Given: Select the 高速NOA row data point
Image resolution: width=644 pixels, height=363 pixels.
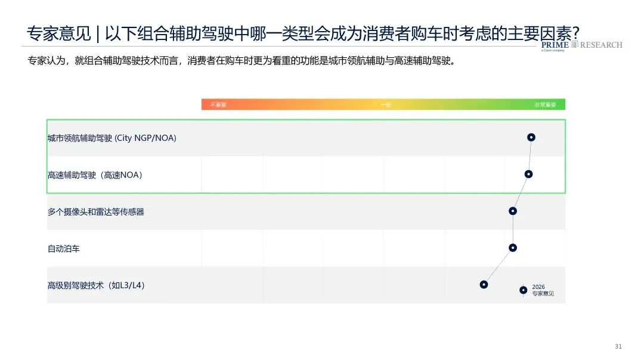Looking at the screenshot, I should [528, 174].
